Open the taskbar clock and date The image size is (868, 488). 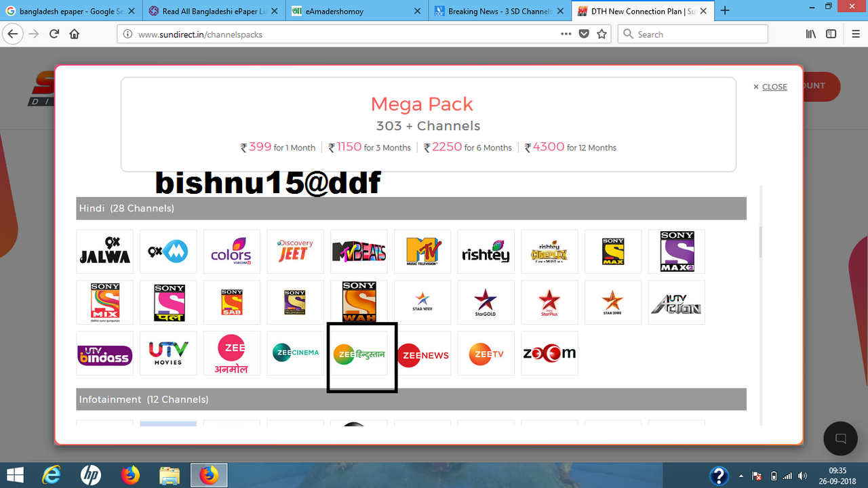click(x=837, y=475)
